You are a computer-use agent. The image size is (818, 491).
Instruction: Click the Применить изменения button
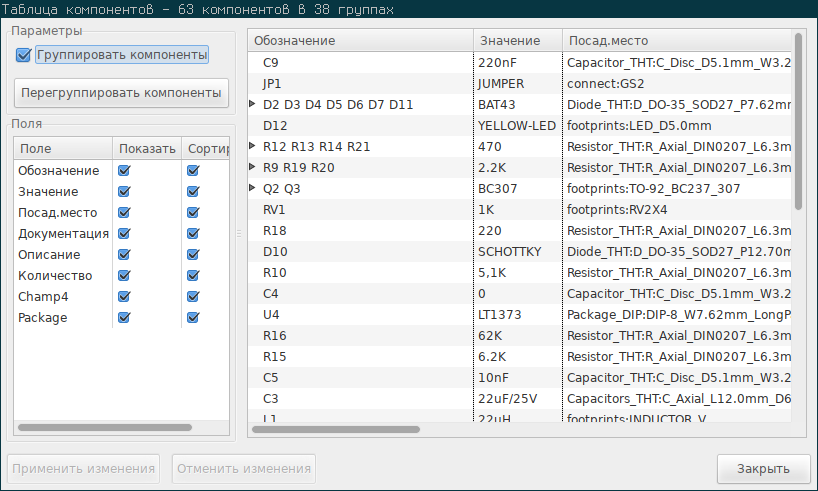pos(83,469)
